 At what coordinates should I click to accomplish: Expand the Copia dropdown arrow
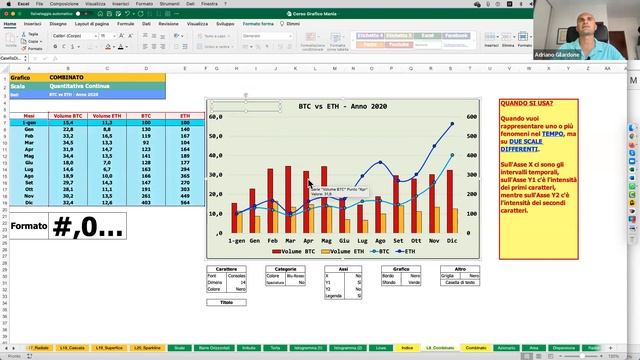tap(41, 42)
